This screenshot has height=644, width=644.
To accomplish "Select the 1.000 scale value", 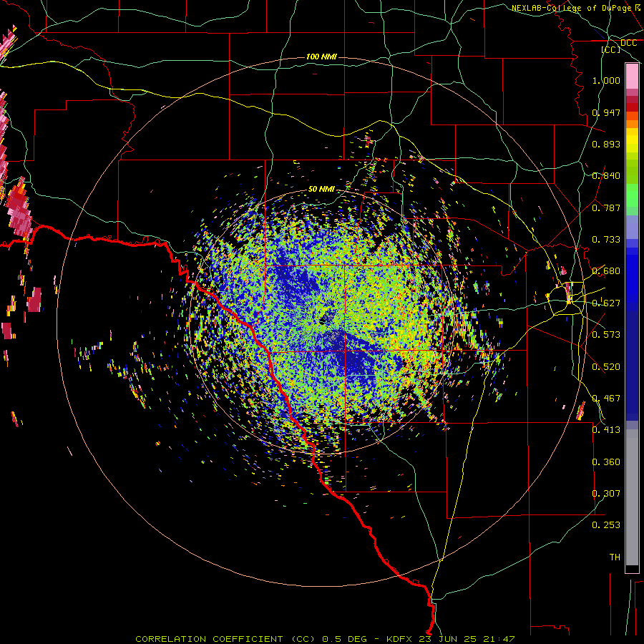I will pos(606,80).
